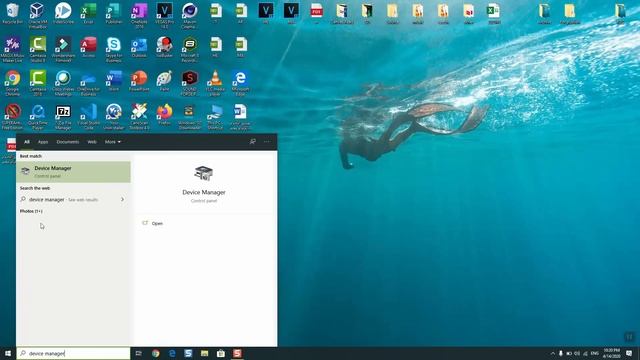The width and height of the screenshot is (640, 360).
Task: Switch to the Apps search tab
Action: point(43,142)
